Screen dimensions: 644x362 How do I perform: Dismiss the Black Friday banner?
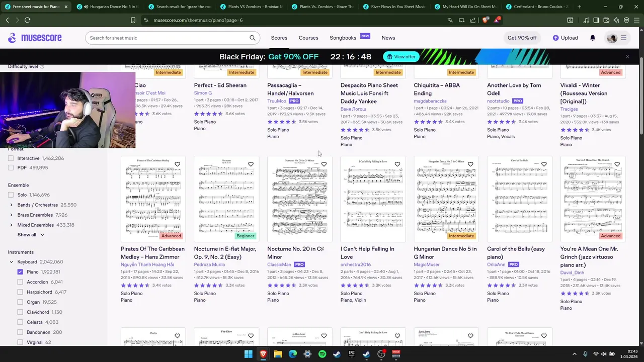627,57
